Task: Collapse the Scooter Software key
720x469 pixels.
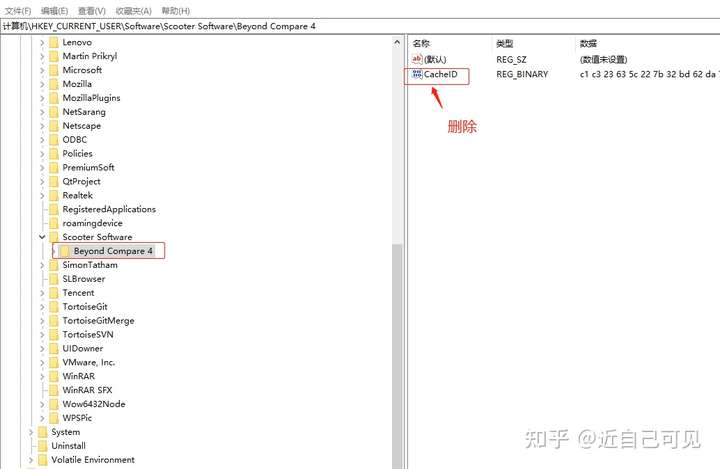Action: click(42, 237)
